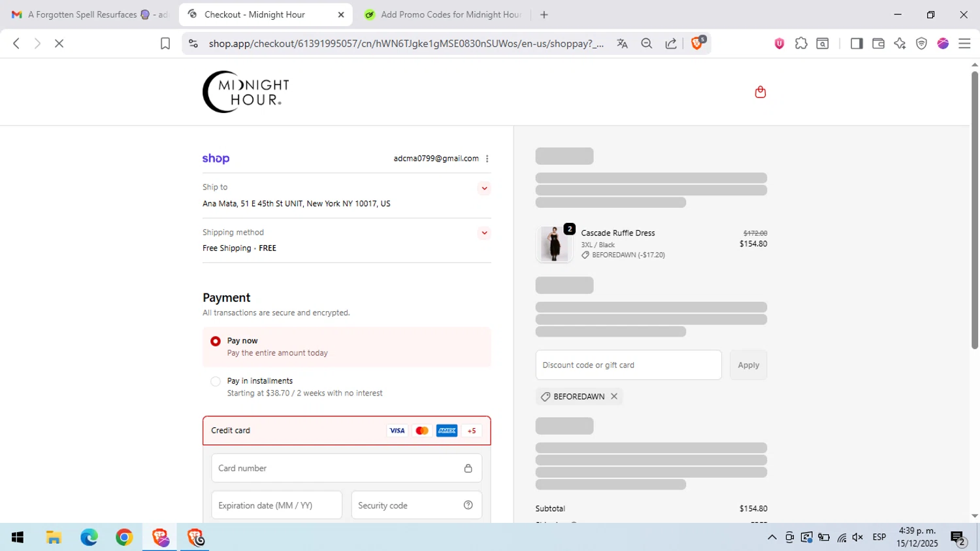Open File Explorer from the taskbar
980x551 pixels.
pos(54,537)
